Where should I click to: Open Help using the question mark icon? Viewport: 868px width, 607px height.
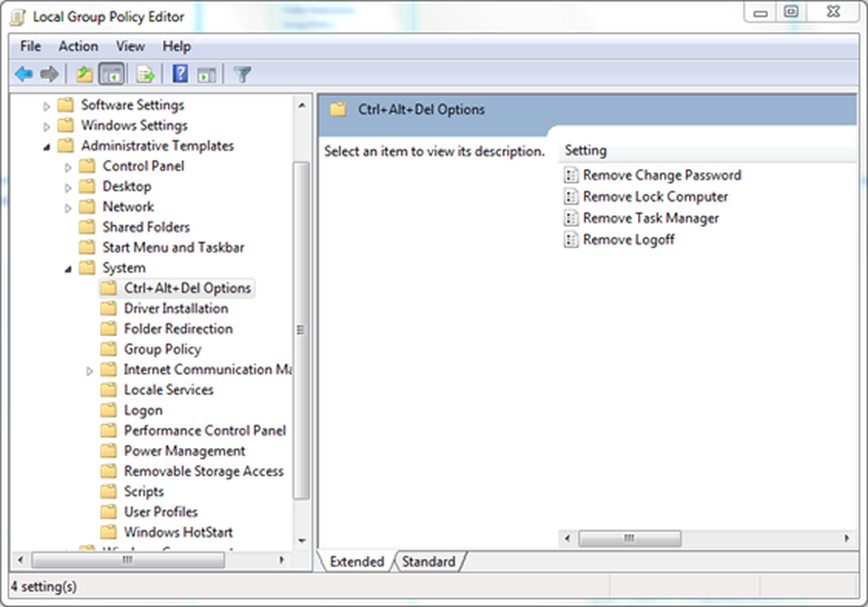[x=180, y=75]
